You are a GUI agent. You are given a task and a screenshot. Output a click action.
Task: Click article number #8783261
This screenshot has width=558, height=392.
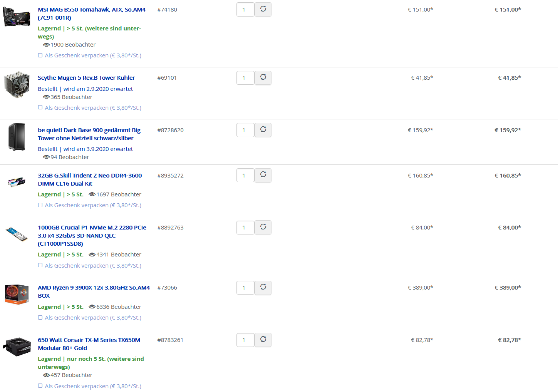[170, 340]
